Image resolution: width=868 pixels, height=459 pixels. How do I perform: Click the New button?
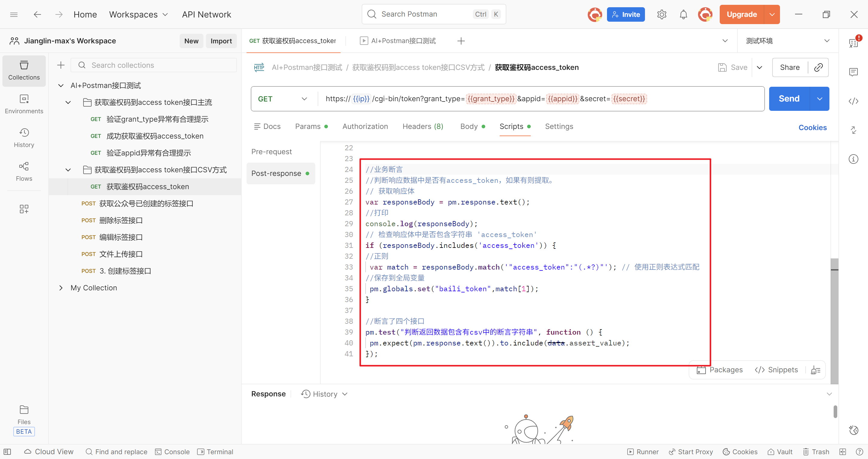191,41
